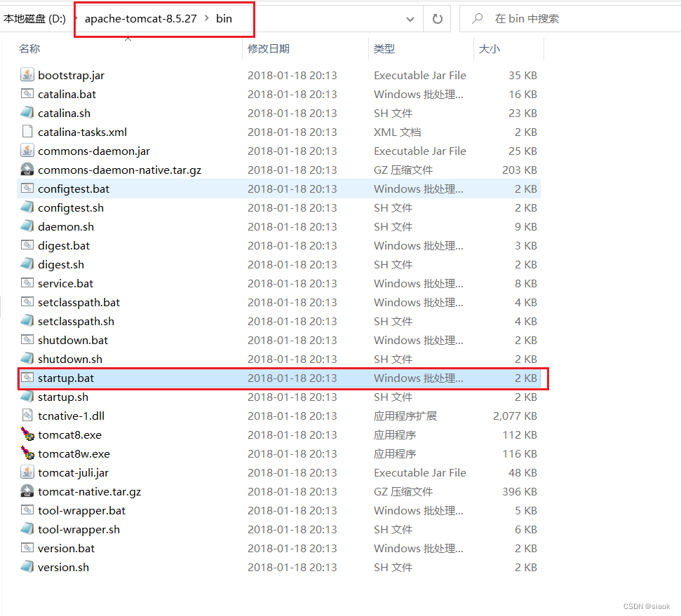681x616 pixels.
Task: Select the commons-daemon-native.tar.gz file name
Action: [x=120, y=170]
